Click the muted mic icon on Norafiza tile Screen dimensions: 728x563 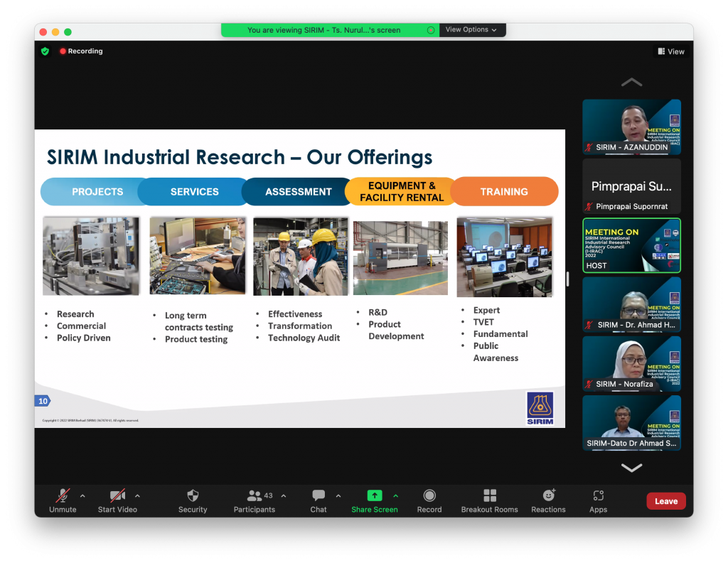(589, 385)
